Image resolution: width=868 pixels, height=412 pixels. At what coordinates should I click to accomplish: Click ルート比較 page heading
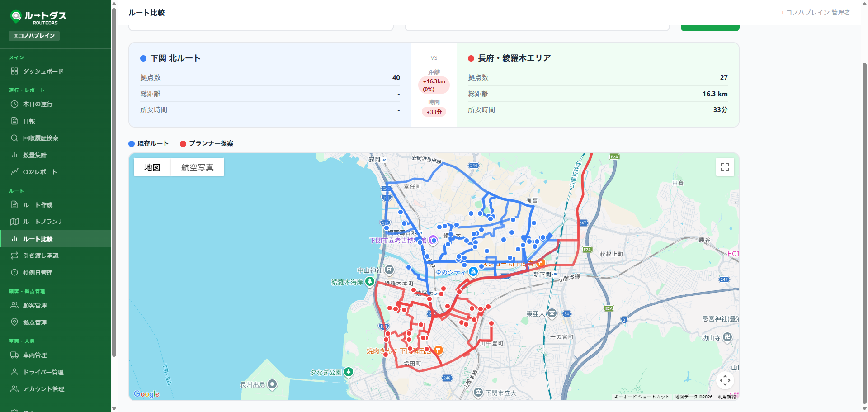[146, 13]
